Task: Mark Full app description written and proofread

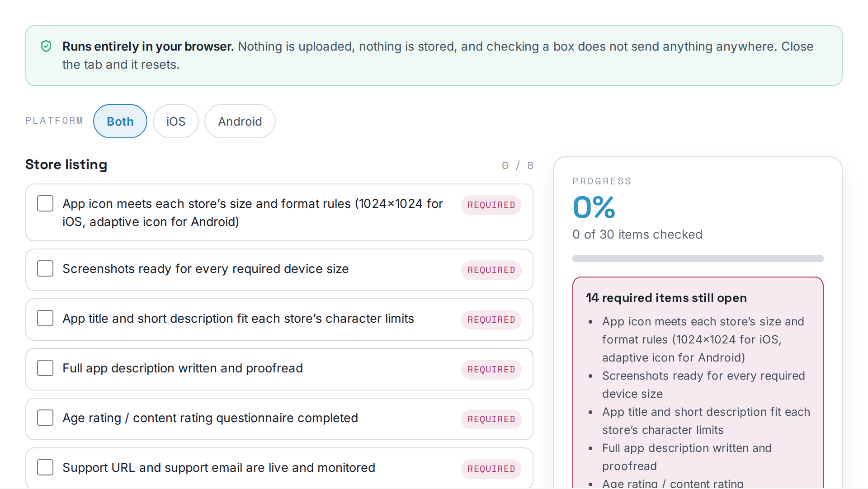Action: point(45,368)
